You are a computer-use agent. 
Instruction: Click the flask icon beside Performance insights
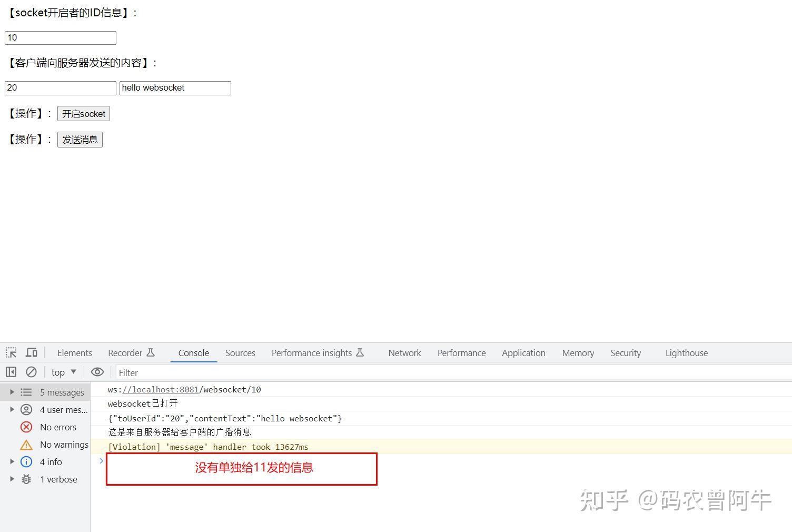click(x=360, y=352)
